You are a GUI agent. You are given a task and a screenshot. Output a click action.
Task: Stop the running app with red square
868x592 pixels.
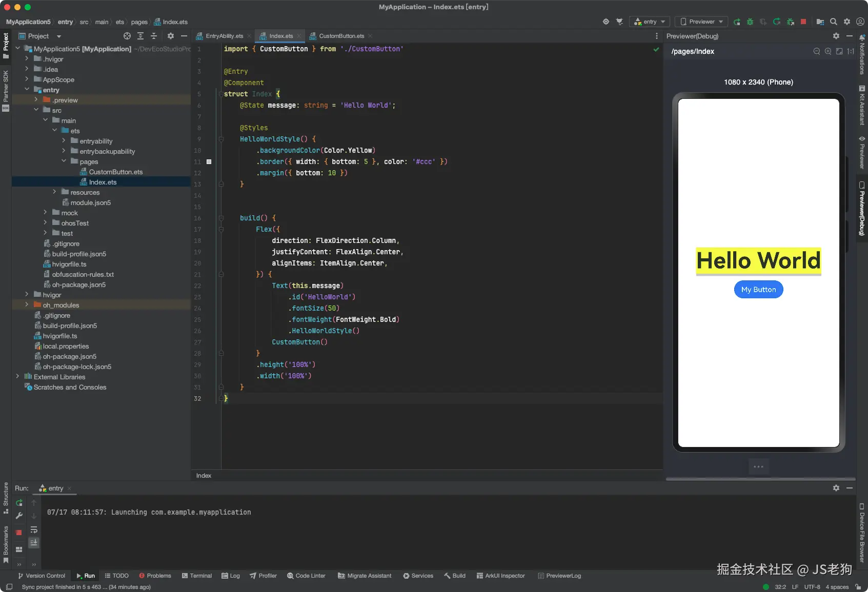803,22
